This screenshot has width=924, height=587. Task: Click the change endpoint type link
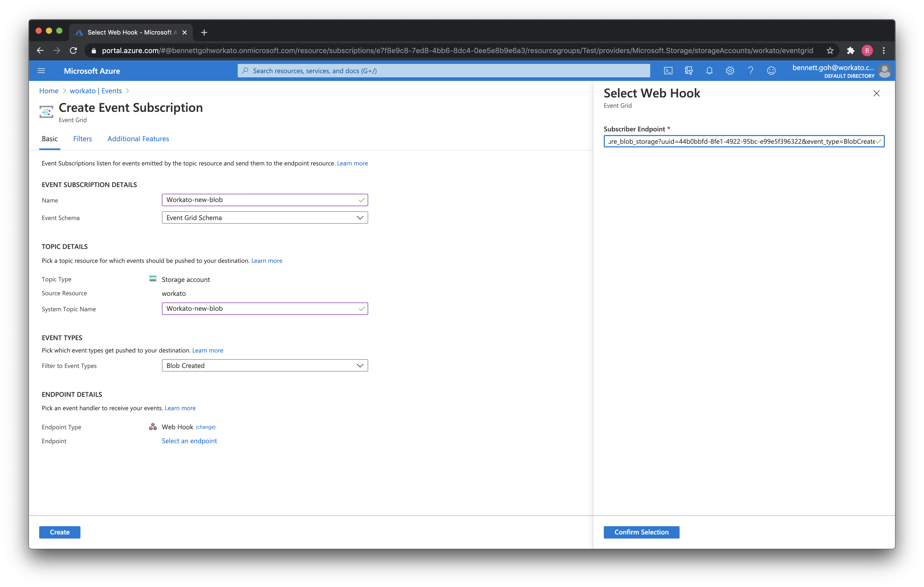point(206,427)
